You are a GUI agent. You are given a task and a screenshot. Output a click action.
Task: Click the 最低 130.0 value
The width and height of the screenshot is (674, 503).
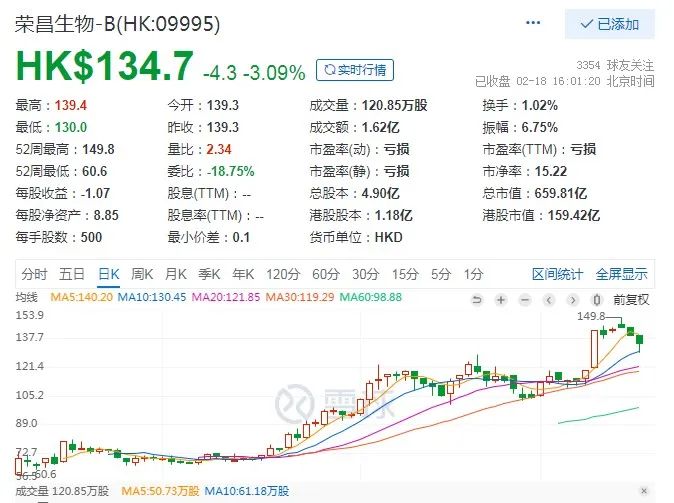pos(71,127)
